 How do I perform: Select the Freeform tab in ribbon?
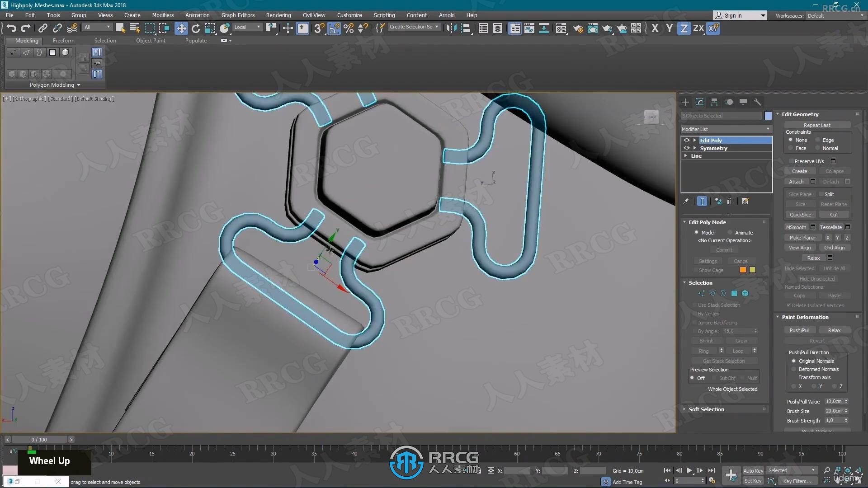[x=63, y=40]
